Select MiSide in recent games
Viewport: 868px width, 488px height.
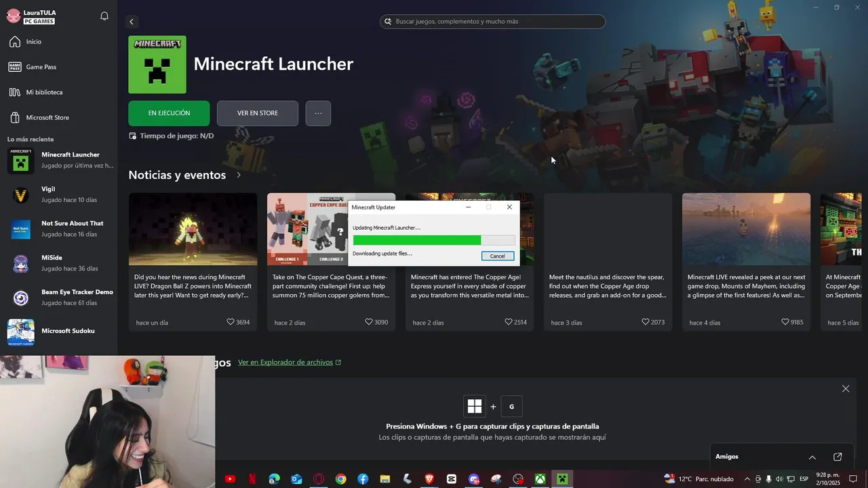60,263
